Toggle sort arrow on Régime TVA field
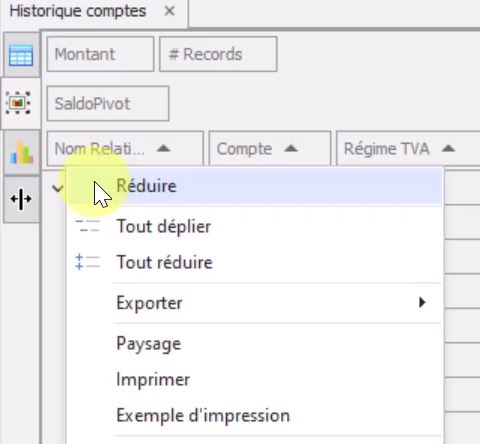 pos(448,148)
